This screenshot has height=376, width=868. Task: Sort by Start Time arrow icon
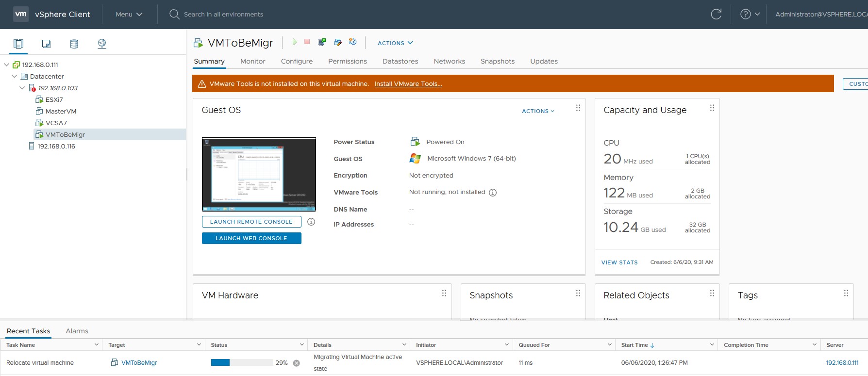tap(652, 345)
